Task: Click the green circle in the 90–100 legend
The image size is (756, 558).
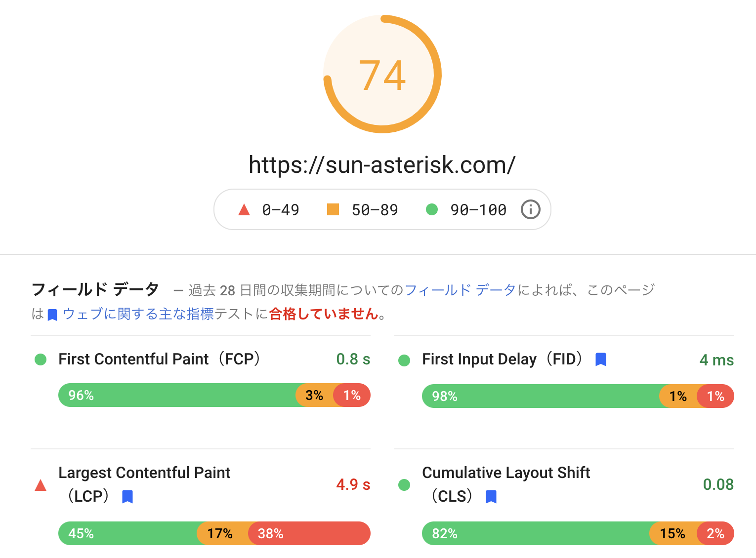Action: (x=432, y=210)
